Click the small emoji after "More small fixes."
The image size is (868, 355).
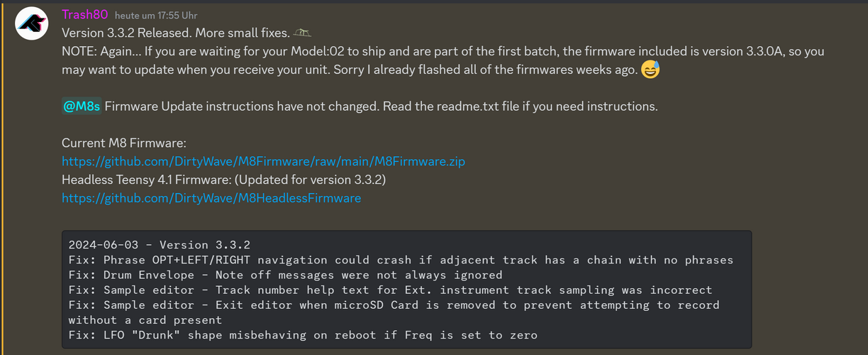(303, 33)
